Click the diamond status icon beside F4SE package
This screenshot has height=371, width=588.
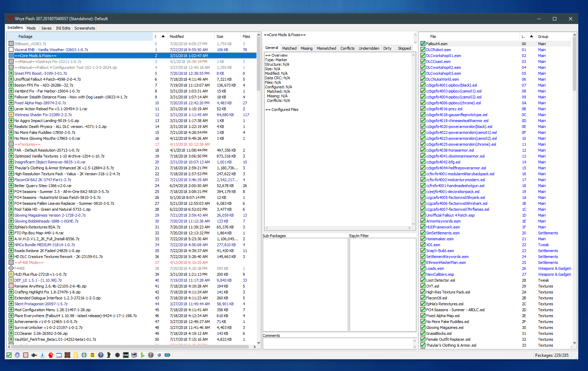(11, 268)
